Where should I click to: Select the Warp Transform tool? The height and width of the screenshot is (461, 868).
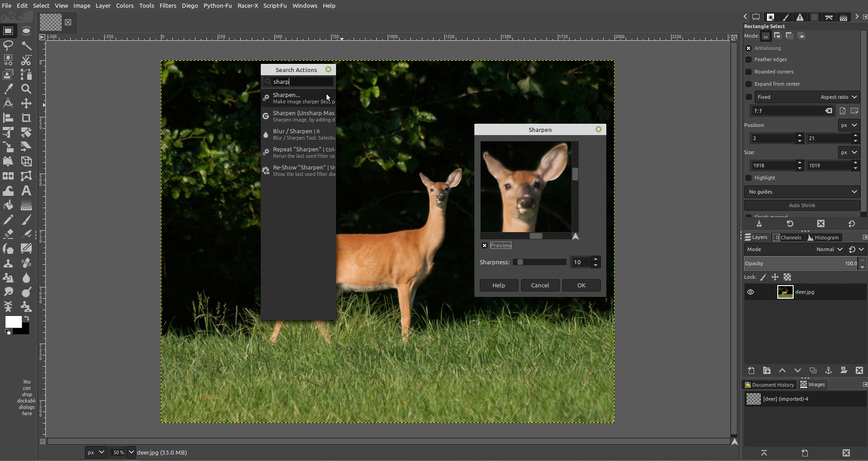pos(8,190)
